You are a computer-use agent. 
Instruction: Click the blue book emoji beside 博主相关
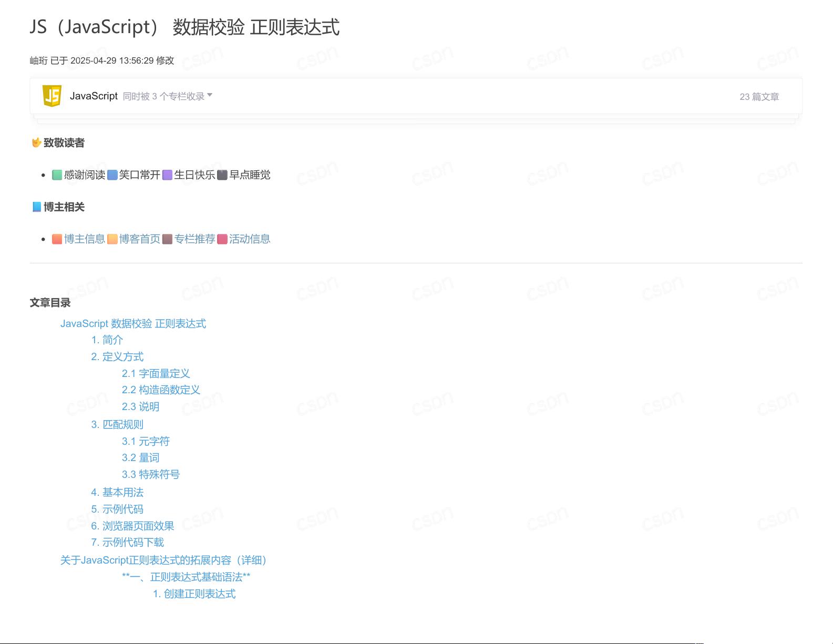point(36,207)
